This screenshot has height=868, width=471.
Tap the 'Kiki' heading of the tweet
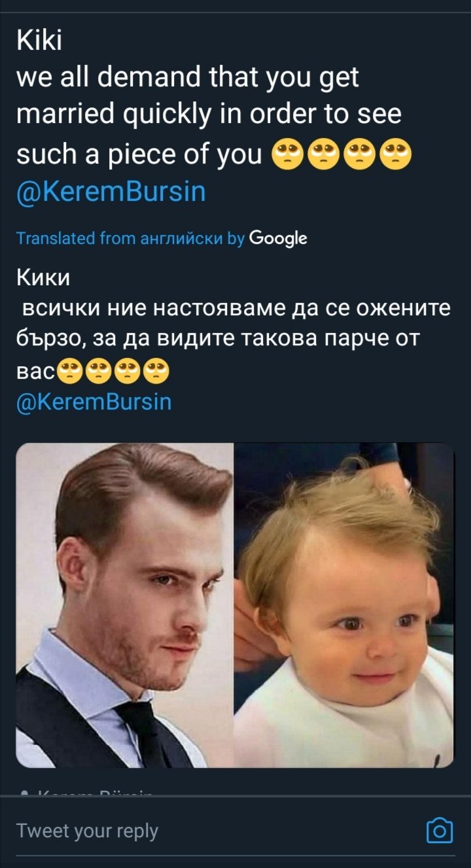[39, 41]
